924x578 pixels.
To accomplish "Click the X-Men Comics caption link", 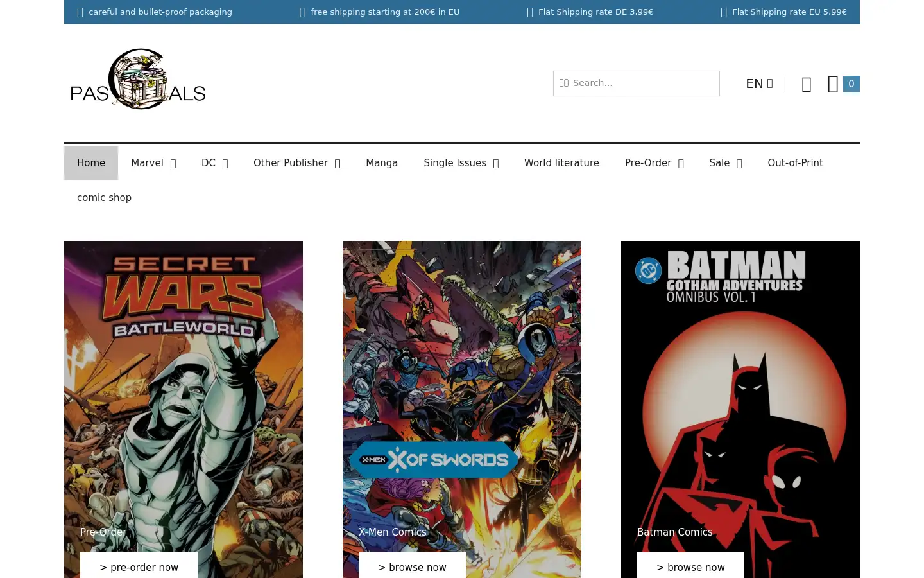I will pos(392,532).
